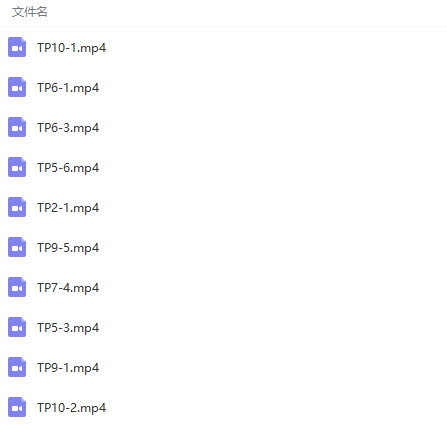Click the video icon beside TP7-4.mp4

[17, 287]
